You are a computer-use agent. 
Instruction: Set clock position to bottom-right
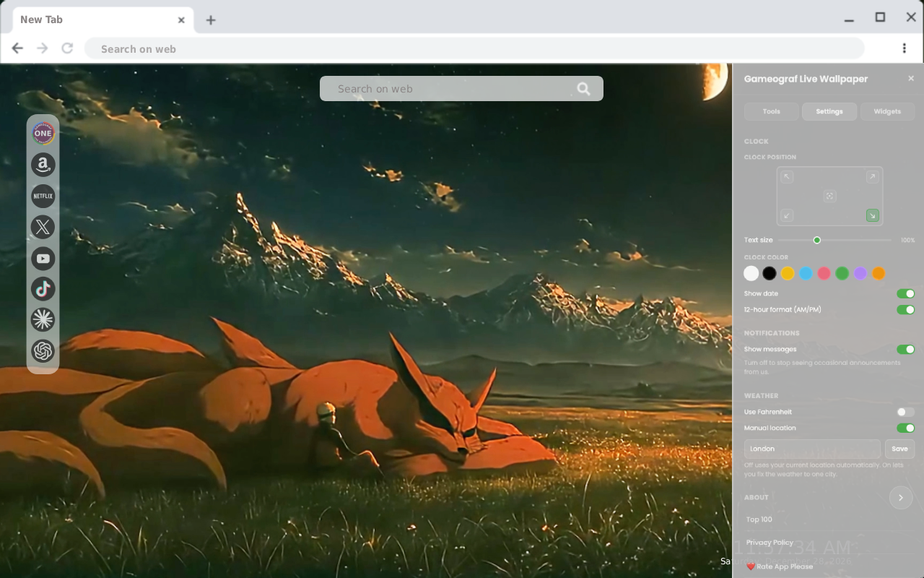point(872,215)
